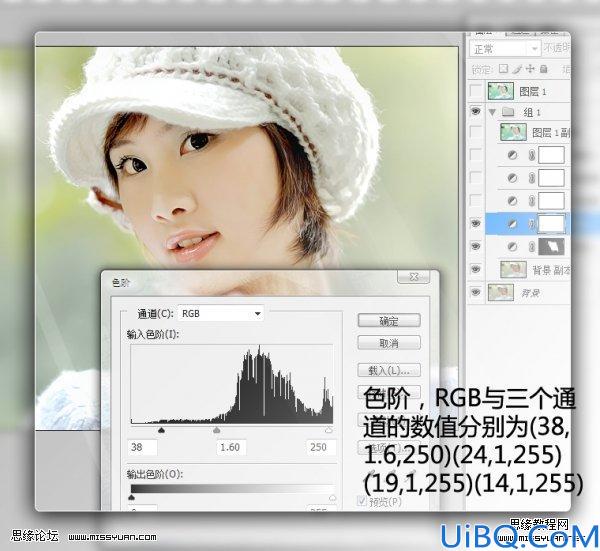
Task: Click the highlighted layer's white mask thumbnail
Action: coord(551,224)
